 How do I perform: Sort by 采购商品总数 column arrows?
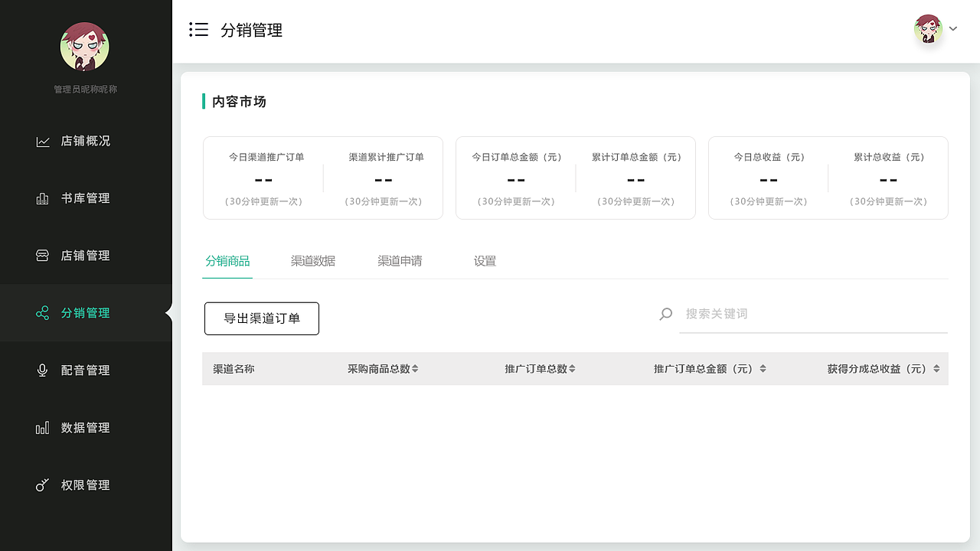[x=415, y=369]
